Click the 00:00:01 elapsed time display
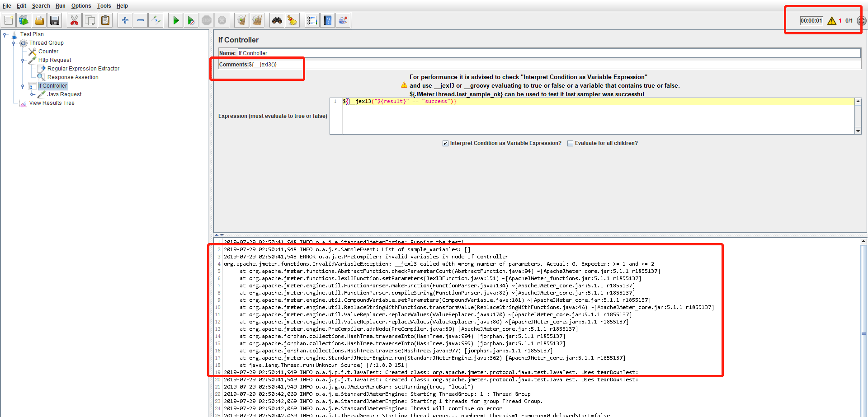 (811, 21)
